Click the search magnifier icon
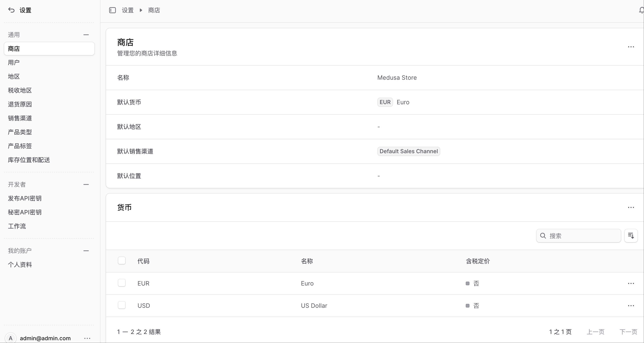 click(x=543, y=236)
